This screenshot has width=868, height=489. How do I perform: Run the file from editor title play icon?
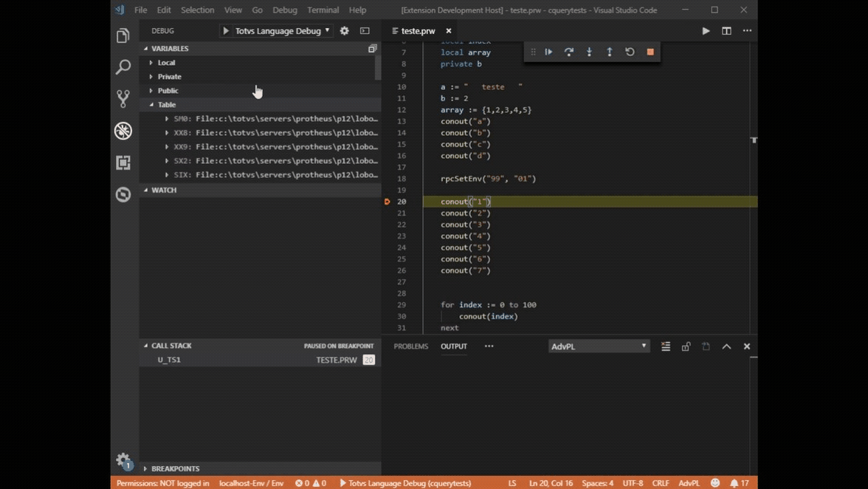706,31
